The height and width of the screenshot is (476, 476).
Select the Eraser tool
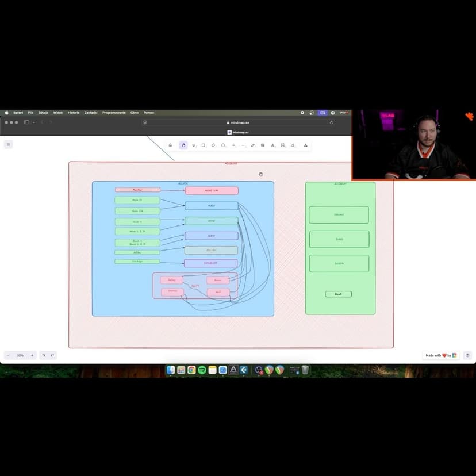pyautogui.click(x=293, y=145)
